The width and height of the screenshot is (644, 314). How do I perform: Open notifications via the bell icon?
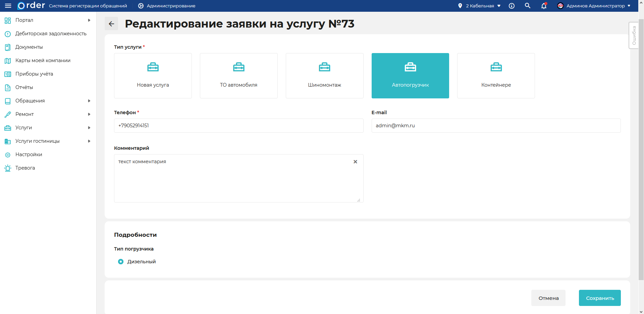544,6
